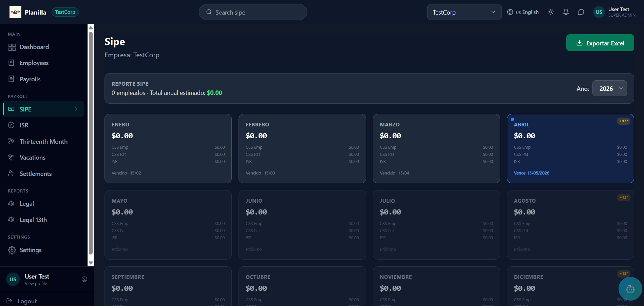Click the Exportar Excel button
The height and width of the screenshot is (306, 644).
[x=600, y=43]
